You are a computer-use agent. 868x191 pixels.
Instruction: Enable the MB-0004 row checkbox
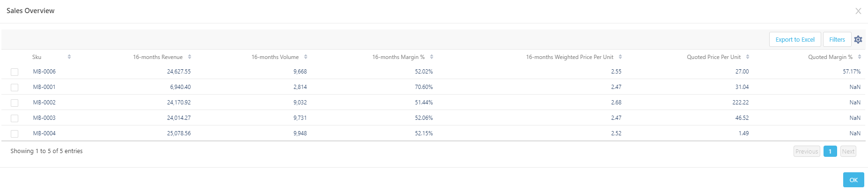click(15, 134)
